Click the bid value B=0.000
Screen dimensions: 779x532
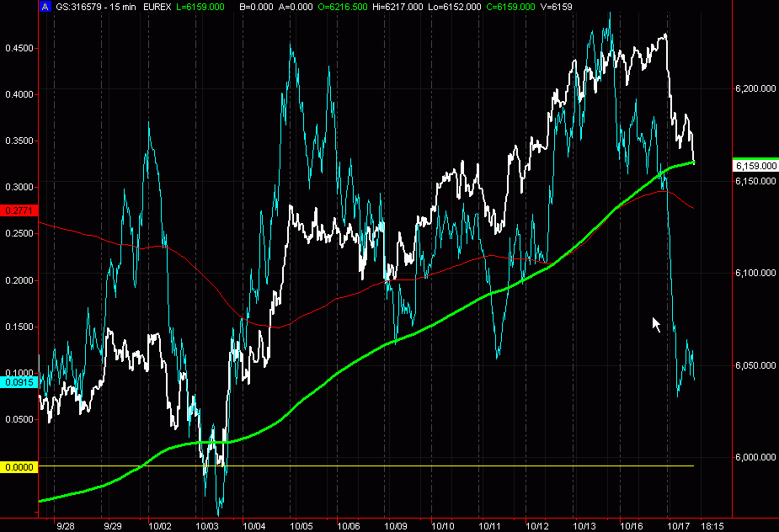coord(256,7)
